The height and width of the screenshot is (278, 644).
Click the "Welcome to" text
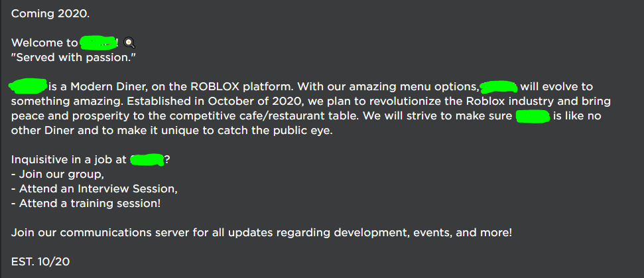pos(44,43)
